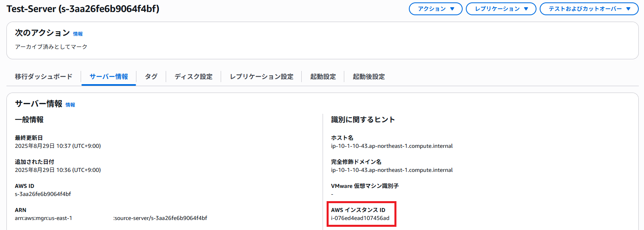Open the レプリケーション dropdown button
The height and width of the screenshot is (230, 644).
click(x=501, y=9)
